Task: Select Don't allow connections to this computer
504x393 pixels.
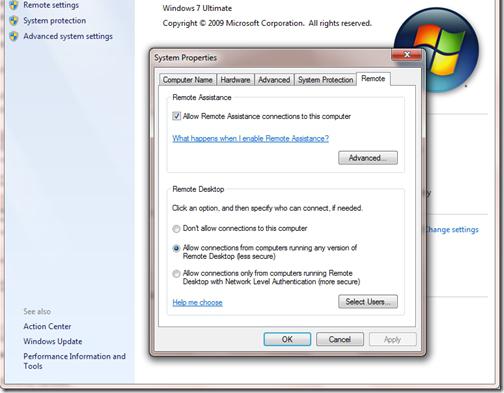Action: 176,229
